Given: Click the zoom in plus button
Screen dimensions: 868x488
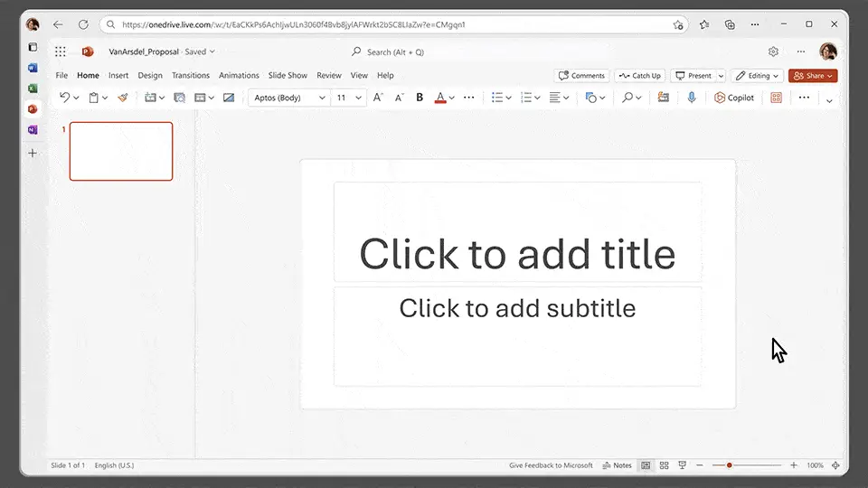Looking at the screenshot, I should pyautogui.click(x=794, y=465).
